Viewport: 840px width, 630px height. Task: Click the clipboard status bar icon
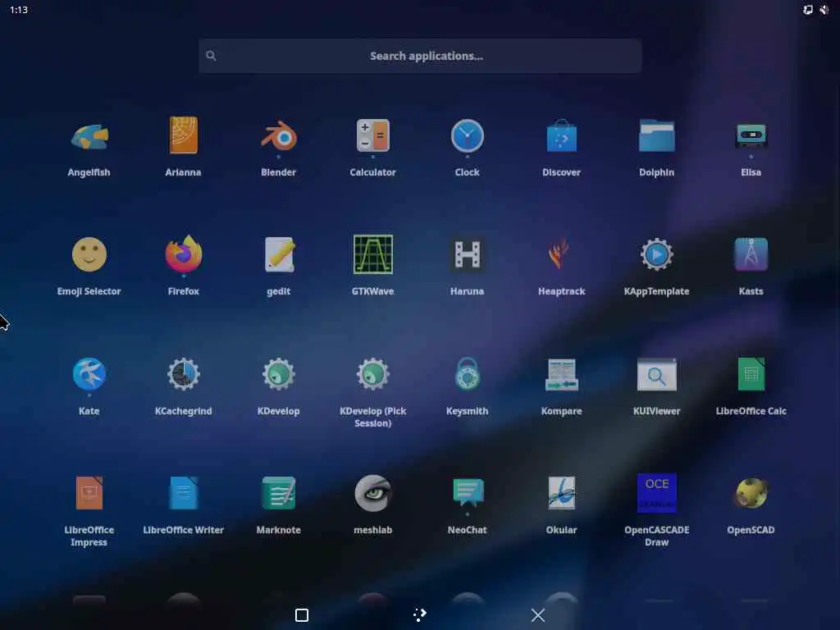tap(808, 10)
